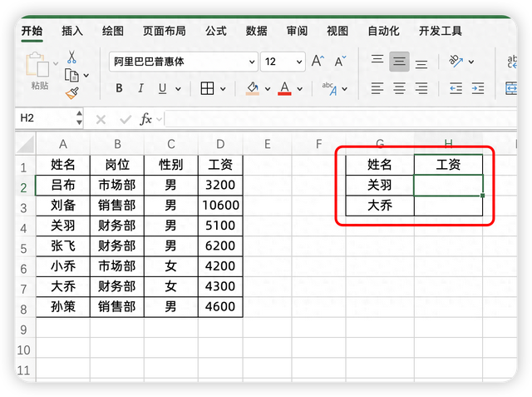Toggle Bold formatting
532x397 pixels.
point(119,88)
